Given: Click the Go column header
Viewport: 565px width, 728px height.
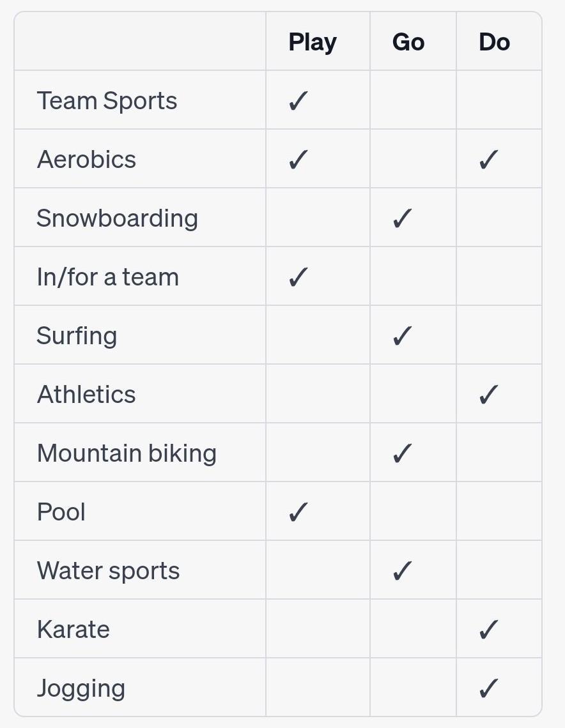Looking at the screenshot, I should pos(408,42).
